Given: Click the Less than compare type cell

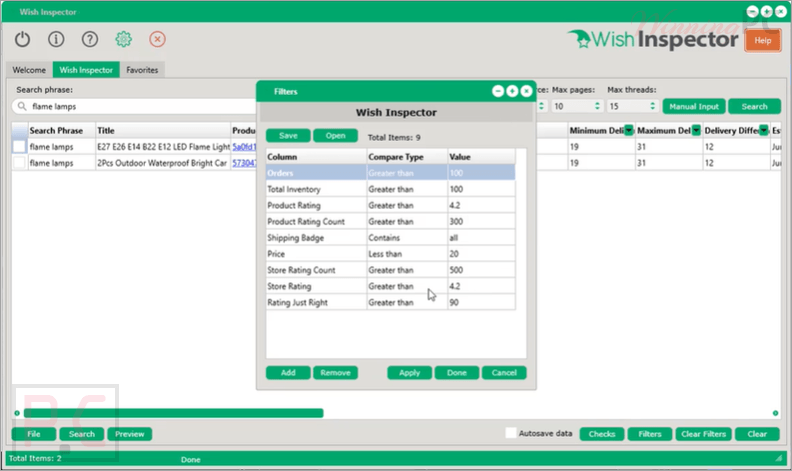Looking at the screenshot, I should coord(407,254).
